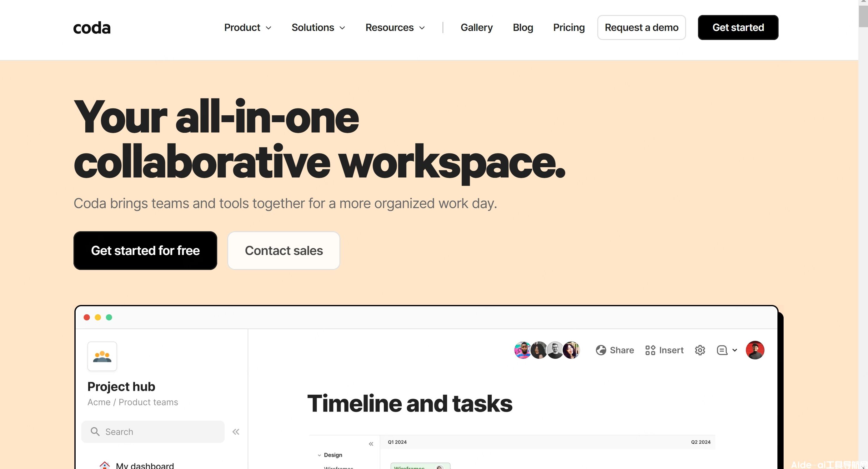This screenshot has height=469, width=868.
Task: Click the coda logo
Action: [92, 27]
